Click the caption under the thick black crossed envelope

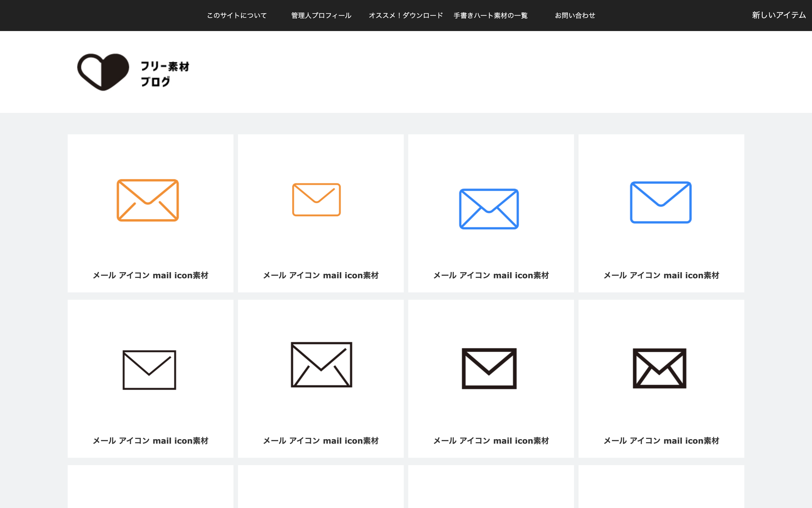tap(661, 441)
